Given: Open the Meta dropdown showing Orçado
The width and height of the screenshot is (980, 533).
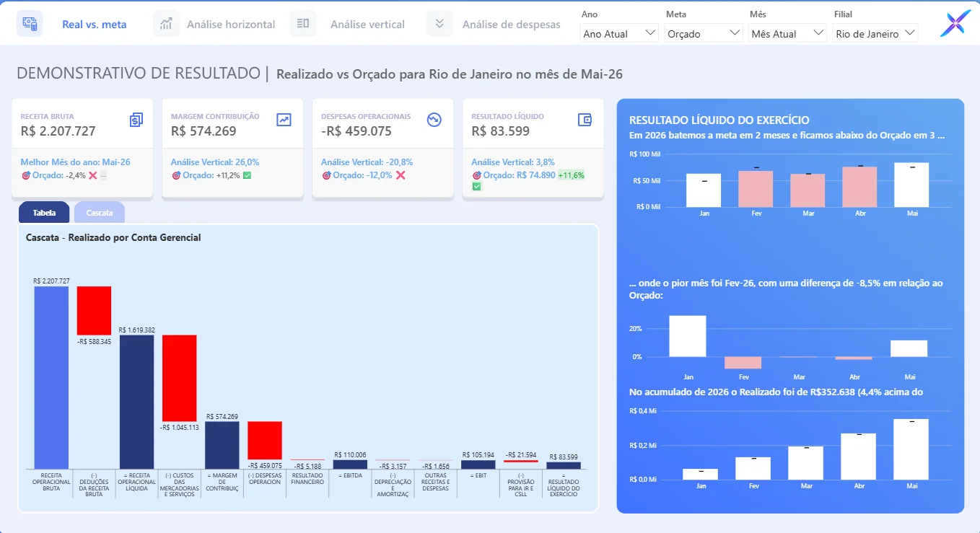Looking at the screenshot, I should [704, 33].
